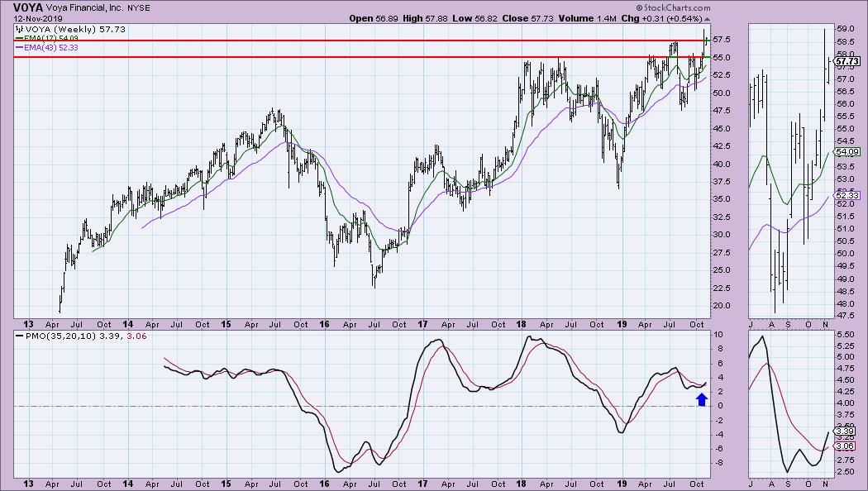
Task: Open the StockCharts.com copyright link
Action: pyautogui.click(x=673, y=7)
